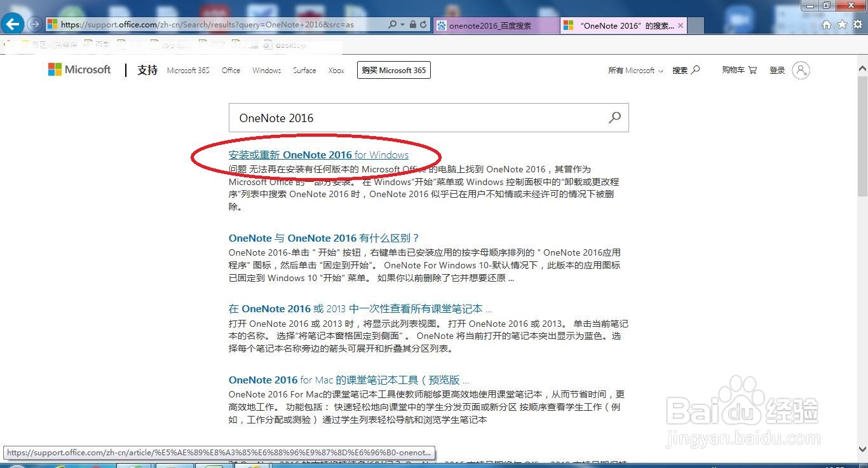Click the security lock icon in address bar
Screen dimensions: 868x468
[x=413, y=25]
